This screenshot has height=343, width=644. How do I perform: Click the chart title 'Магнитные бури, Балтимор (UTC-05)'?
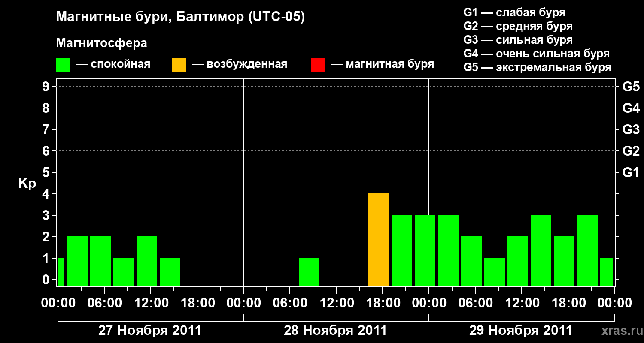pos(180,18)
